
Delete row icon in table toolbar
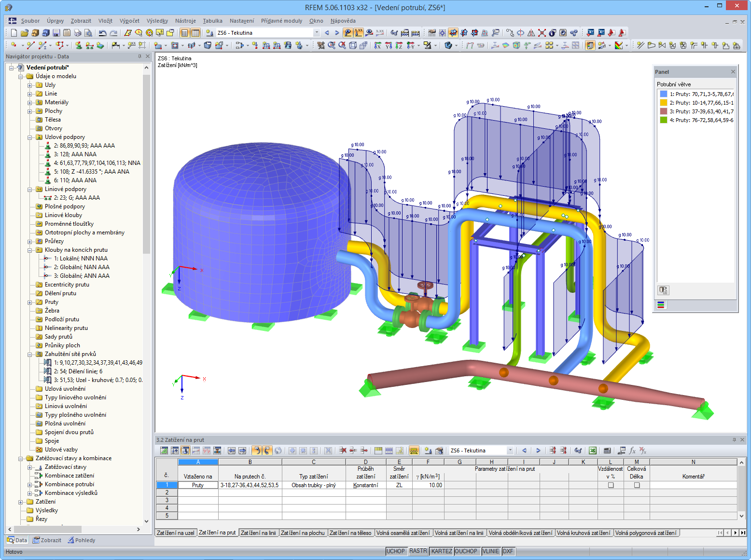click(x=343, y=451)
